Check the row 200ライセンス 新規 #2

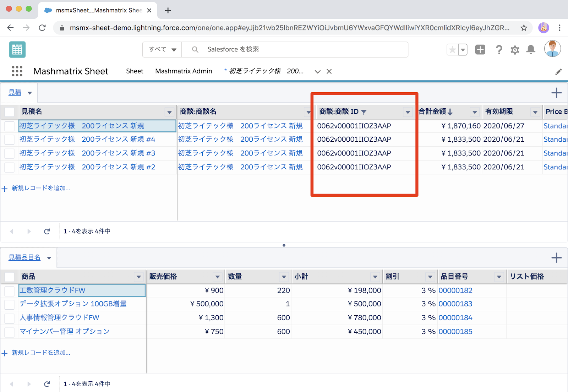point(10,167)
